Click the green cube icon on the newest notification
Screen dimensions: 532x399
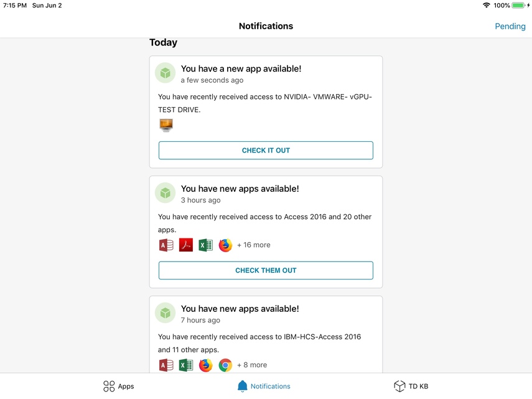(165, 73)
